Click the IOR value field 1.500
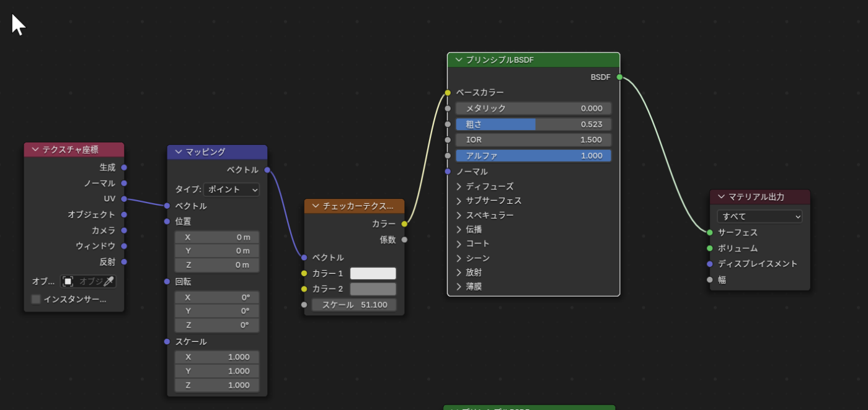This screenshot has width=868, height=410. pyautogui.click(x=533, y=140)
